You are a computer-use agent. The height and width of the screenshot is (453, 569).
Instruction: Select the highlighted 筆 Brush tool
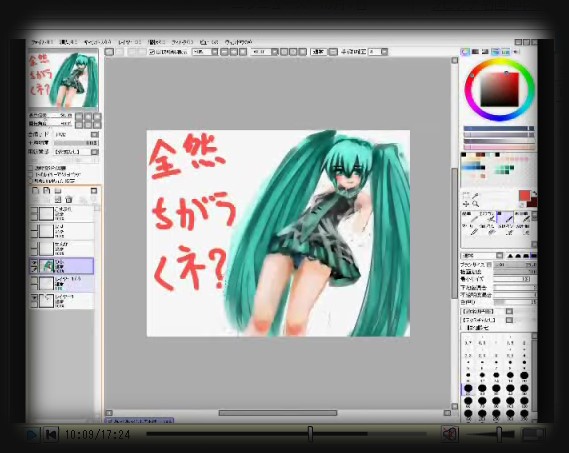pos(505,217)
